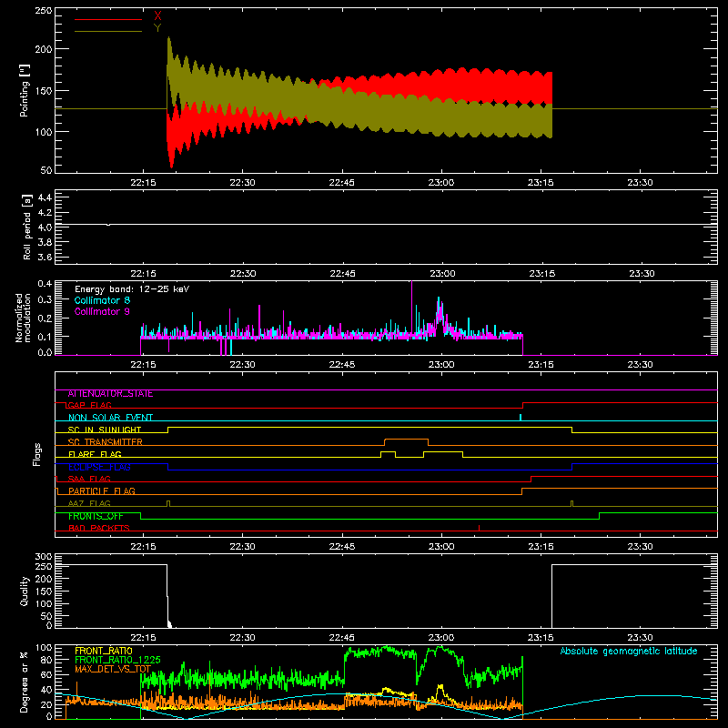
Task: Click the first raised FLARE_FLAG pulse
Action: click(x=389, y=451)
